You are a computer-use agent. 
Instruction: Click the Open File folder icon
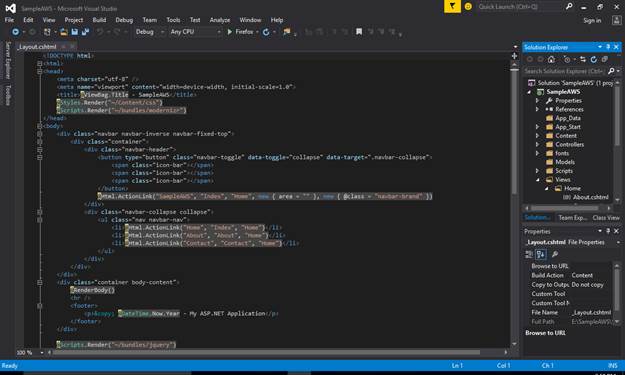tap(63, 31)
